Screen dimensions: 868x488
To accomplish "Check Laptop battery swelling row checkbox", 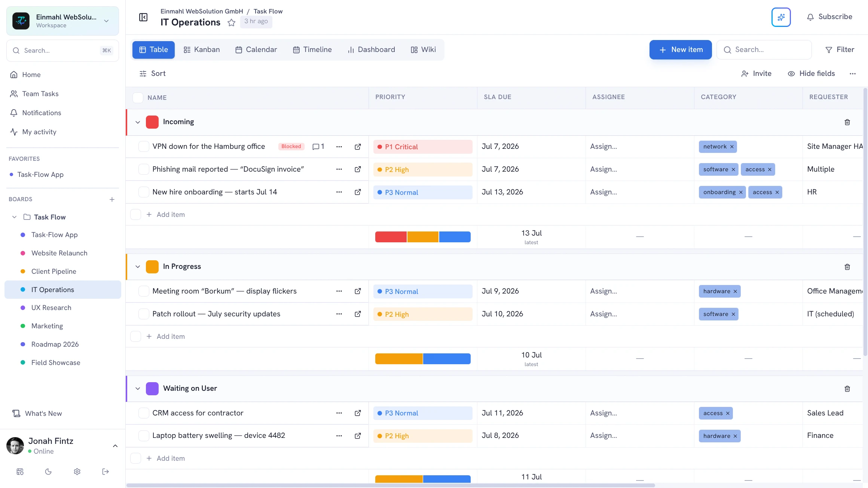I will click(144, 436).
